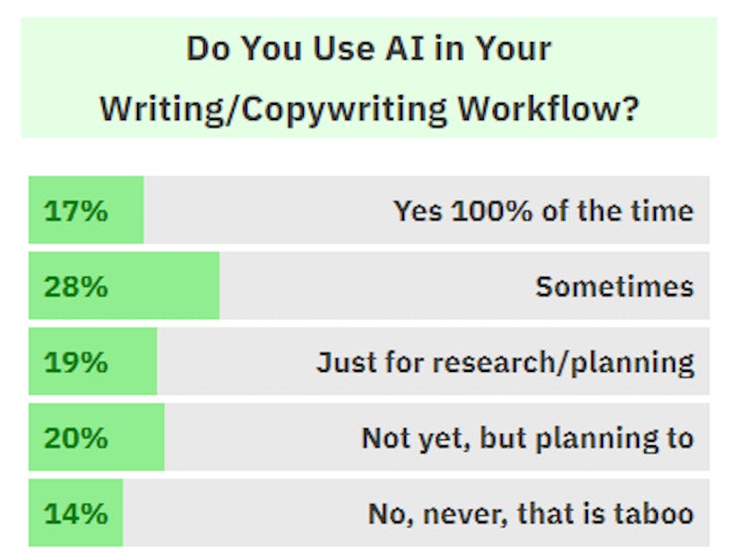742x560 pixels.
Task: Click the '19%' percentage label
Action: [75, 362]
